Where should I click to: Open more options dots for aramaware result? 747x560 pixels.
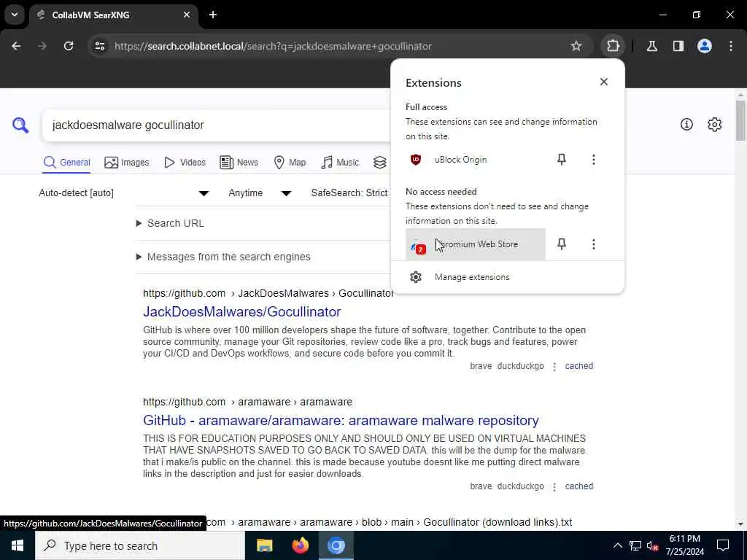[x=554, y=486]
